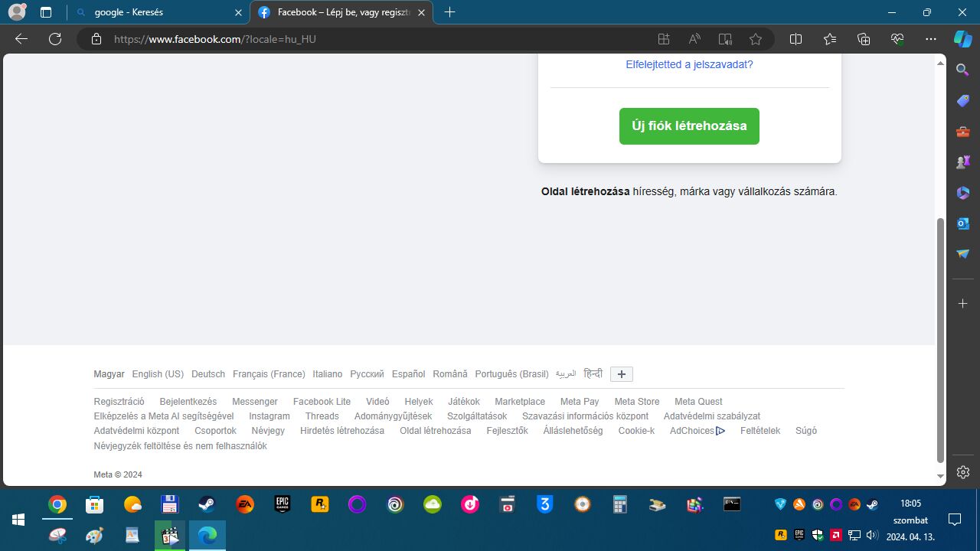The height and width of the screenshot is (551, 980).
Task: Open Adatvédelmi szabályzat footer link
Action: [x=712, y=416]
